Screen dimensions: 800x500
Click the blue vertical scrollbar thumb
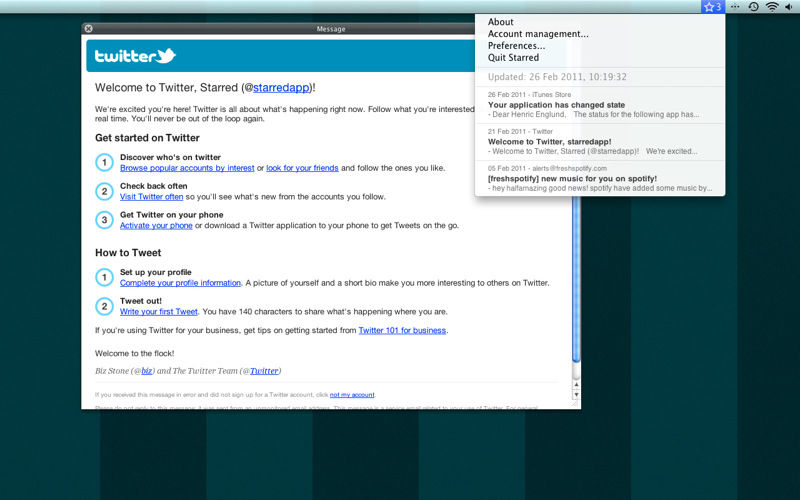(576, 279)
